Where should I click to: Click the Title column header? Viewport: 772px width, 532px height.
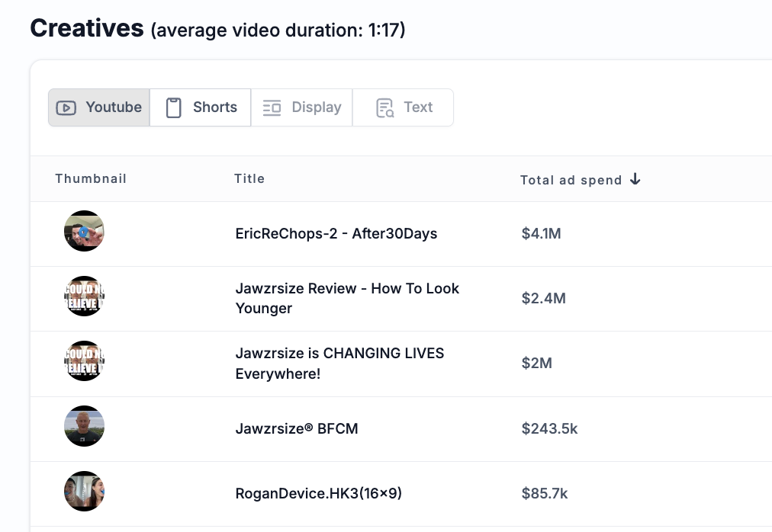click(x=249, y=178)
